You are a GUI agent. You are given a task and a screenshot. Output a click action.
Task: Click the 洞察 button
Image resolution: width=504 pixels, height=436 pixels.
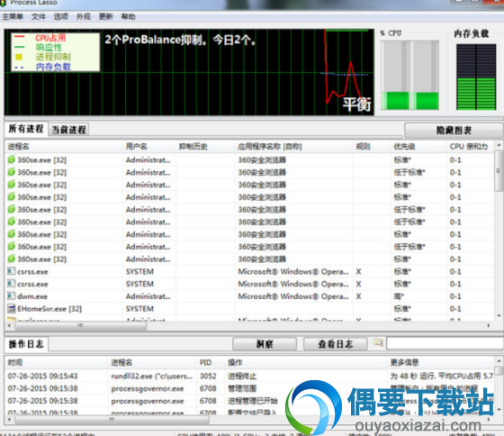coord(265,344)
